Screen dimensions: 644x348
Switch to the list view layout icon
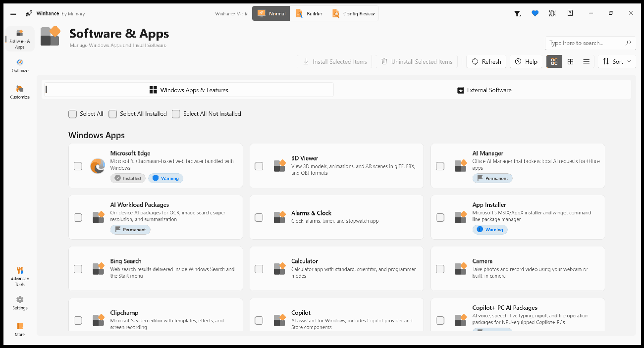coord(587,61)
